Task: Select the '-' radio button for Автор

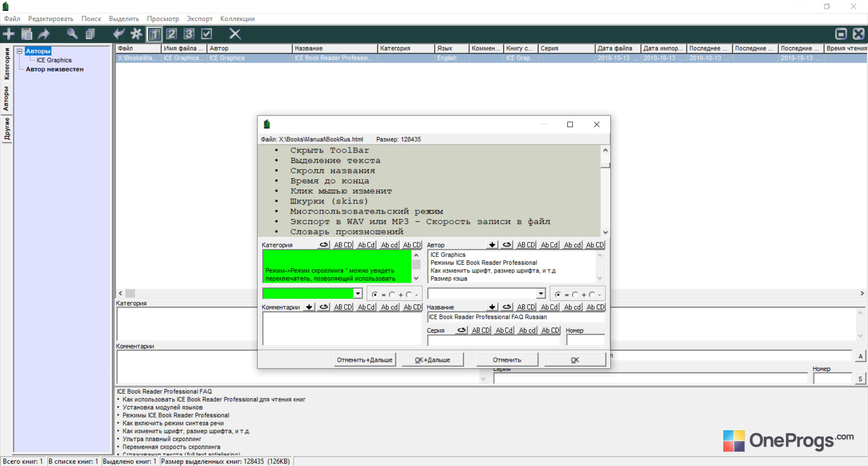Action: click(x=591, y=295)
